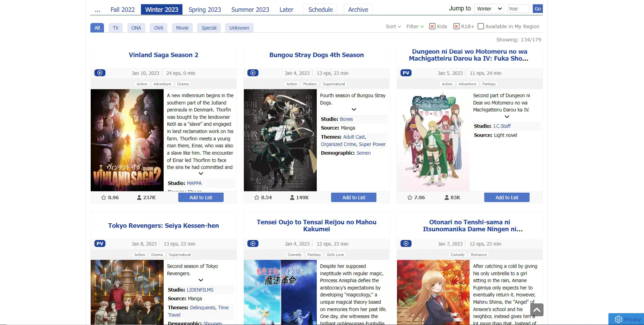644x325 pixels.
Task: Open Tokyo Revengers: Seiya Kessen-hen title link
Action: (x=163, y=226)
